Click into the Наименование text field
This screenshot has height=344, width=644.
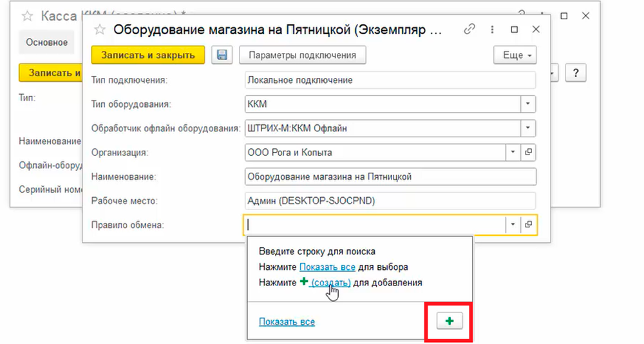coord(390,177)
